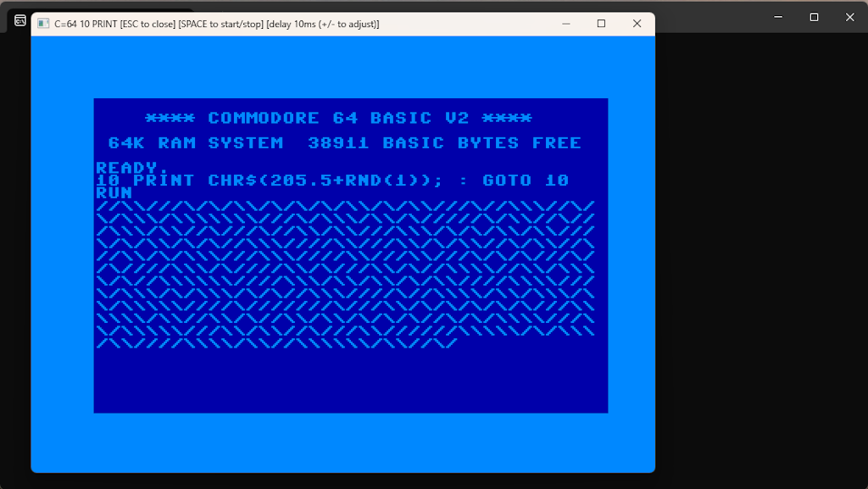Screen dimensions: 868x489
Task: Click the C=64 10 PRINT window app icon
Action: [43, 24]
